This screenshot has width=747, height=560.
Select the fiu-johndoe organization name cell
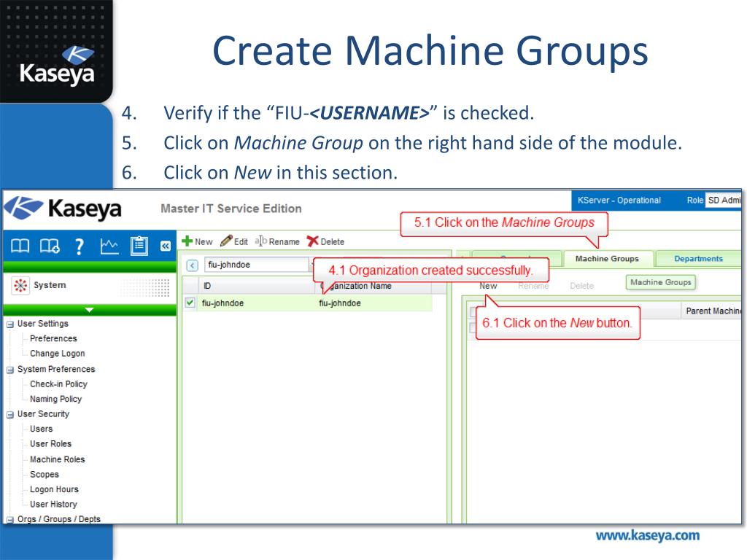click(x=340, y=303)
